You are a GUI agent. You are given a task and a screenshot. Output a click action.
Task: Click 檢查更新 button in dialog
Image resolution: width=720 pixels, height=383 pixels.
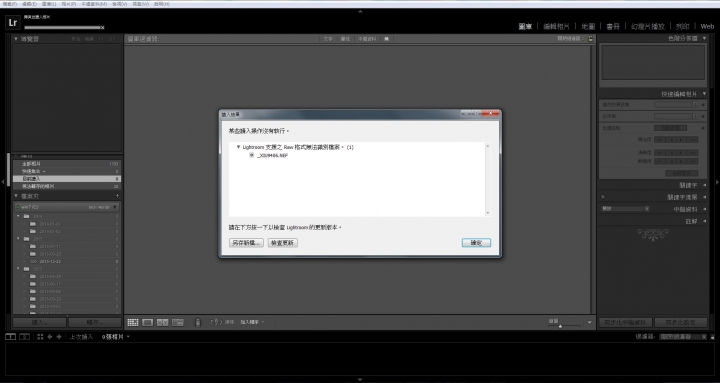(x=282, y=242)
